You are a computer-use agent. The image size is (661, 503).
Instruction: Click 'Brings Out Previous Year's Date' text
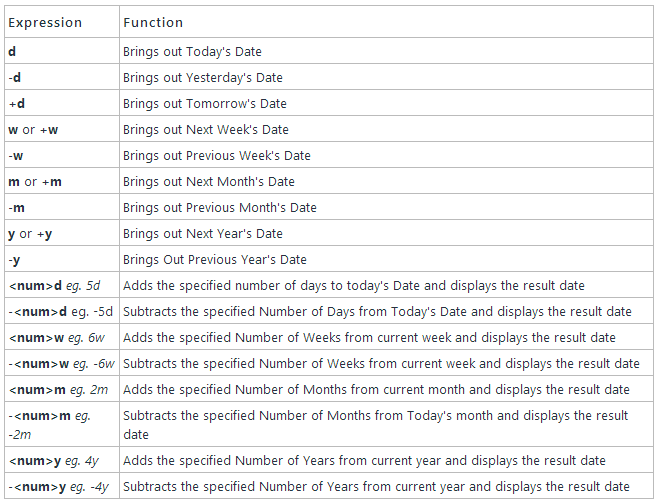pyautogui.click(x=215, y=260)
